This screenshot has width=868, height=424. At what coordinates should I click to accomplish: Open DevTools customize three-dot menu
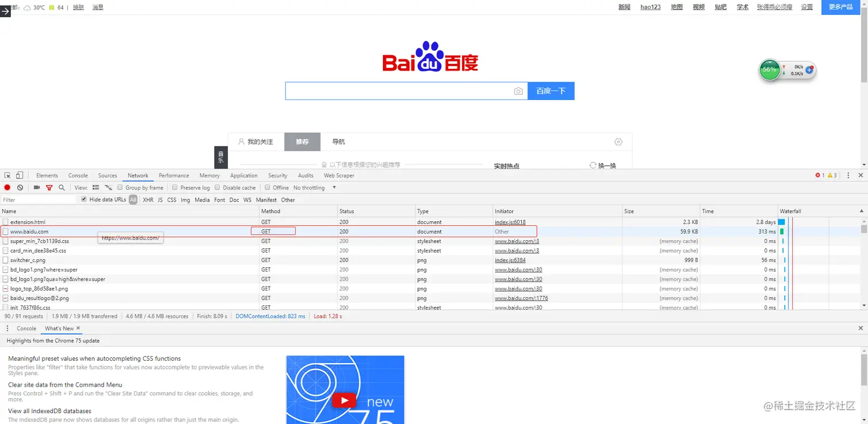(848, 175)
